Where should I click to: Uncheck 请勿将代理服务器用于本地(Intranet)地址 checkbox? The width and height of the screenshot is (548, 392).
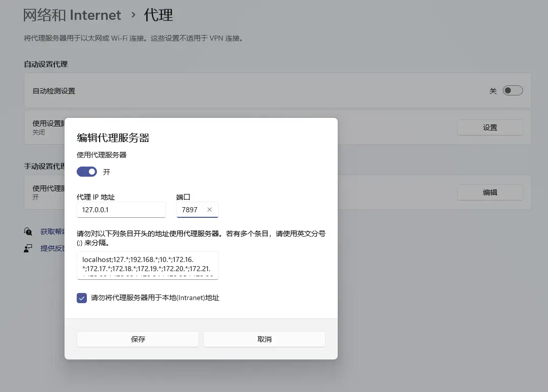click(x=82, y=298)
